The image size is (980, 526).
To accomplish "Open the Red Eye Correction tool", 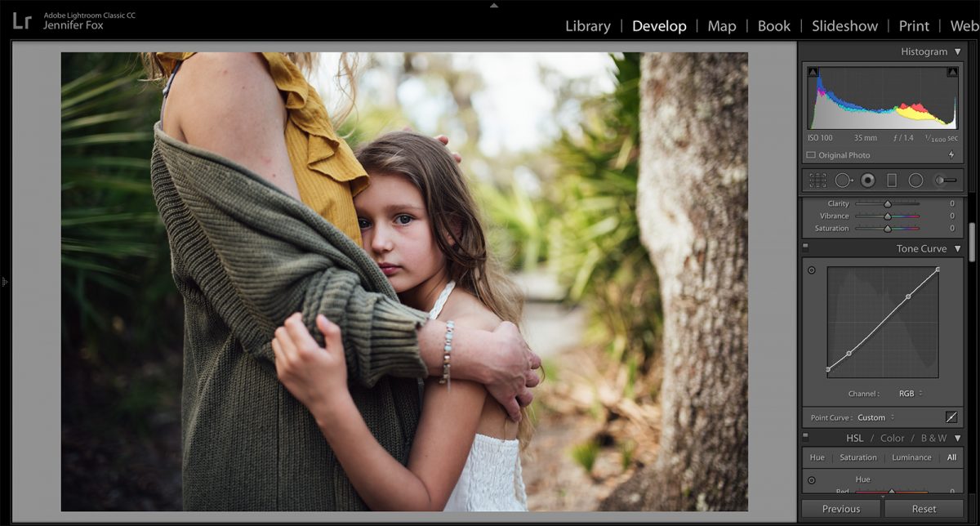I will (x=866, y=180).
